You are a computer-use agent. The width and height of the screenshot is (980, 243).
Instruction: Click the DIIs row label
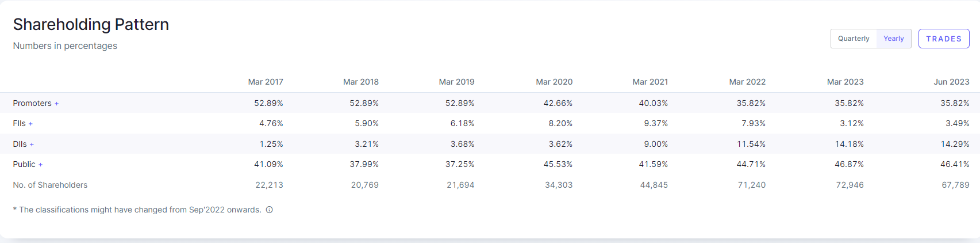tap(20, 144)
